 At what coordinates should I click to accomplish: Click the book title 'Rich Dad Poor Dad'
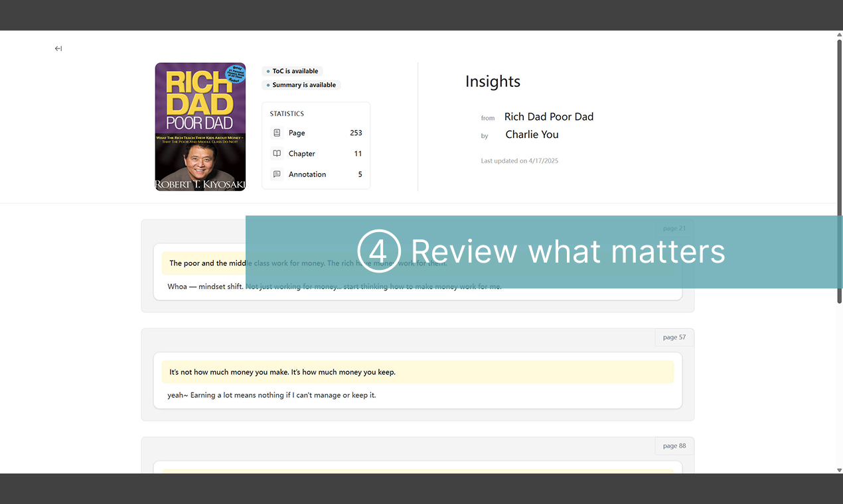[549, 117]
